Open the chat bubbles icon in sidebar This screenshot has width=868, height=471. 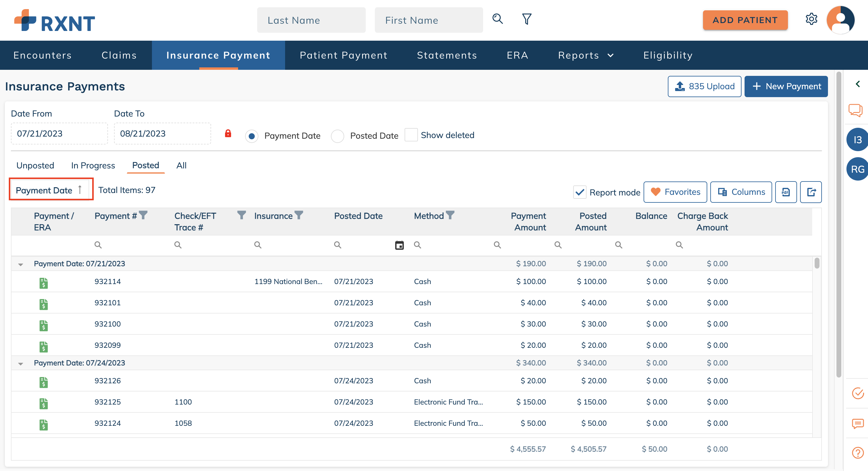(x=856, y=110)
